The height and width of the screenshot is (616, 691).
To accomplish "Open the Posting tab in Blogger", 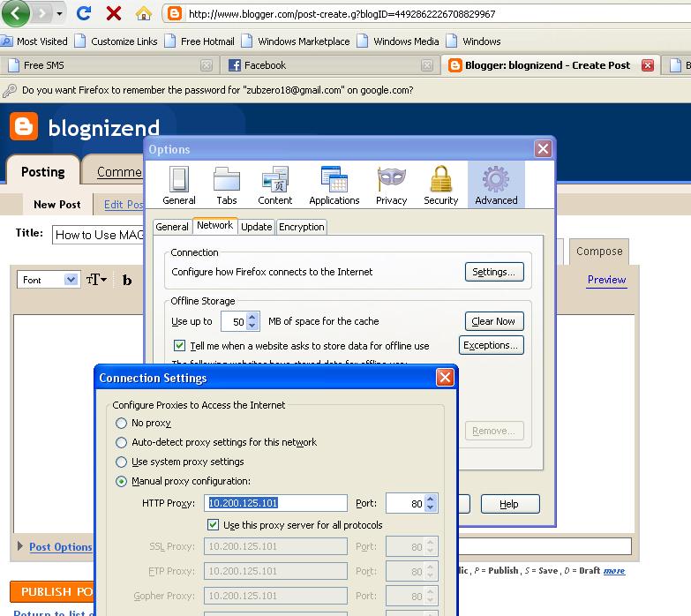I will point(42,171).
